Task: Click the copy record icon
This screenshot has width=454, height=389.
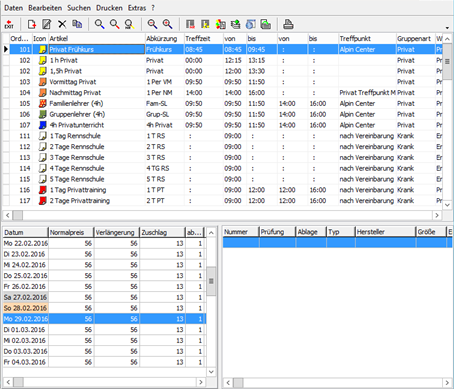Action: tap(77, 24)
